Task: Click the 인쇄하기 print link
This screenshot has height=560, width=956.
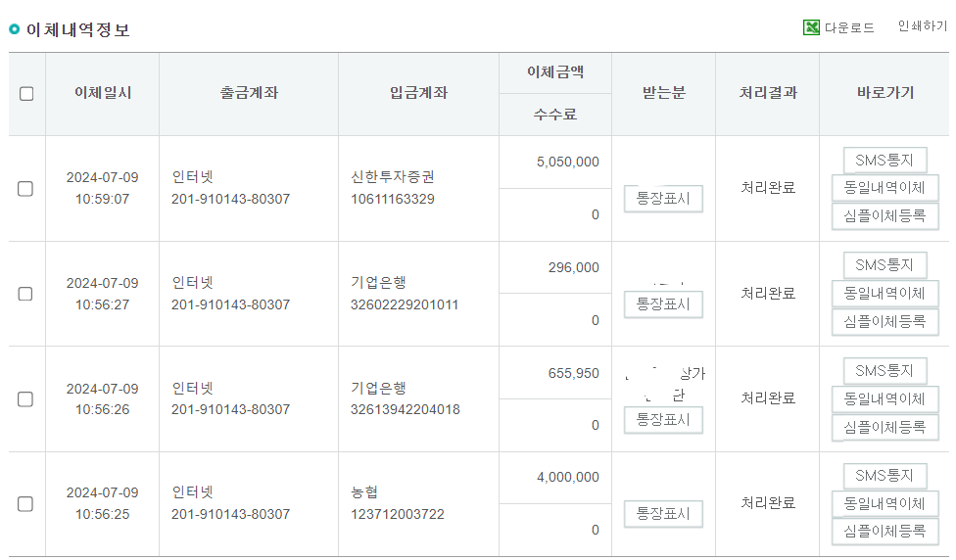Action: (923, 26)
